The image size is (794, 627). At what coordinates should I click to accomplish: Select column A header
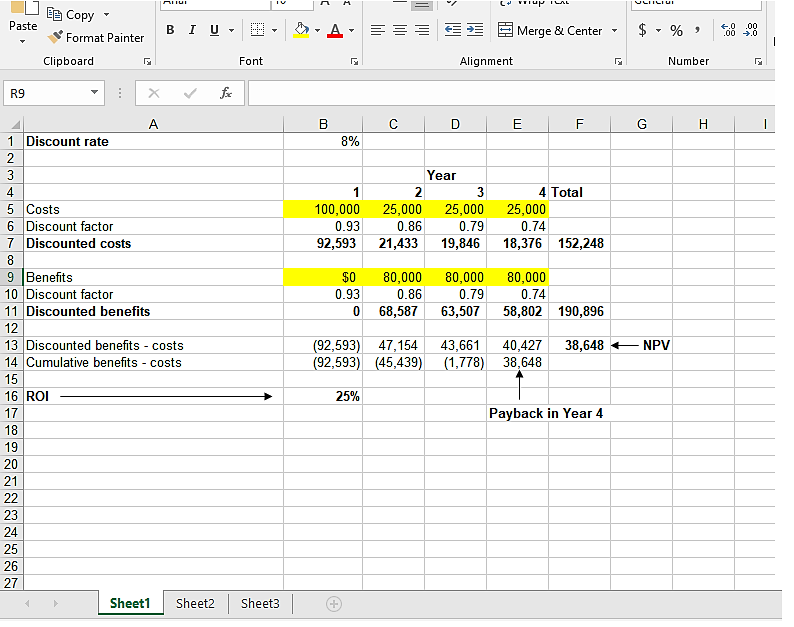153,124
